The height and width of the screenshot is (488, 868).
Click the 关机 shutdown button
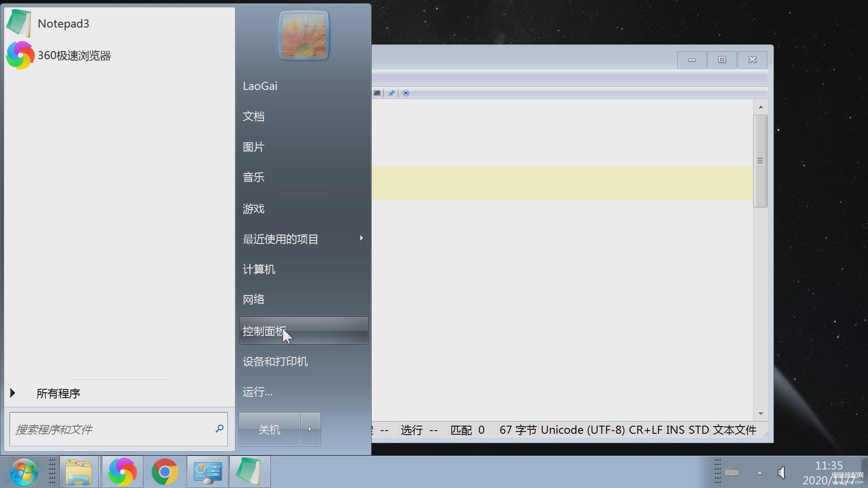[x=269, y=429]
